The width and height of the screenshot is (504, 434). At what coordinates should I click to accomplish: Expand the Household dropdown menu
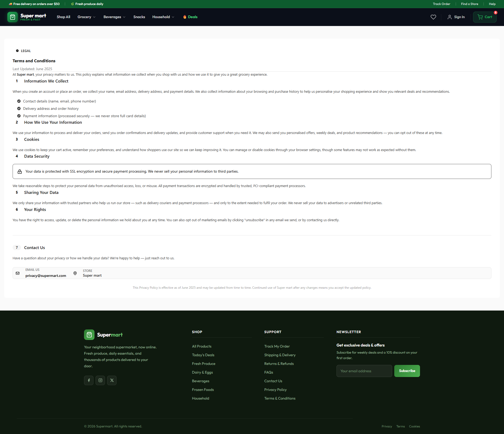pyautogui.click(x=163, y=17)
